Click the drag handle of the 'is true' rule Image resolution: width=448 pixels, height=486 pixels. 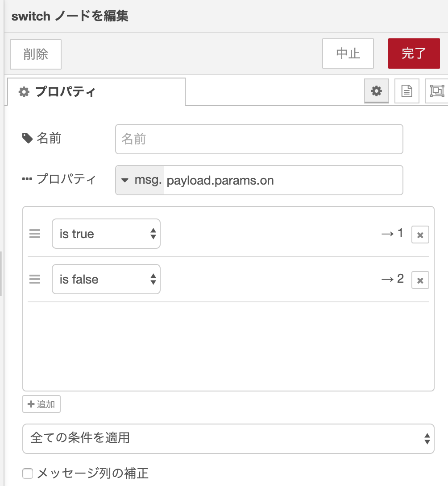point(35,234)
